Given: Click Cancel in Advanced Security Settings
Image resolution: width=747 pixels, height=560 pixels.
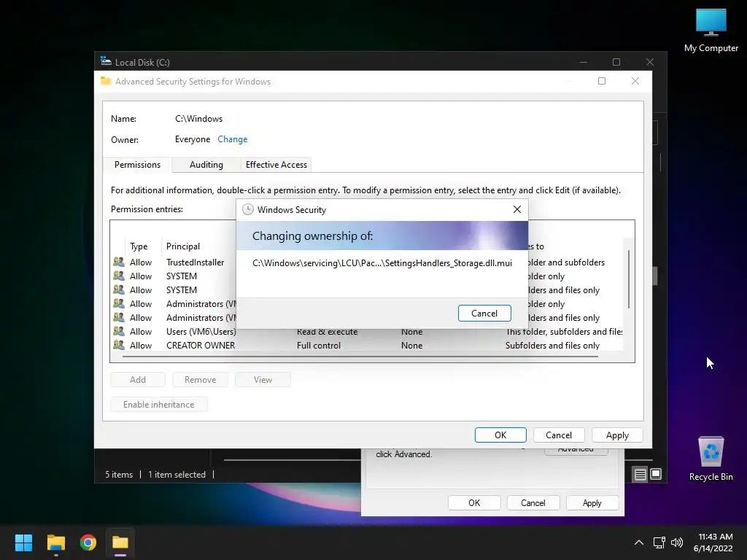Looking at the screenshot, I should pos(558,435).
